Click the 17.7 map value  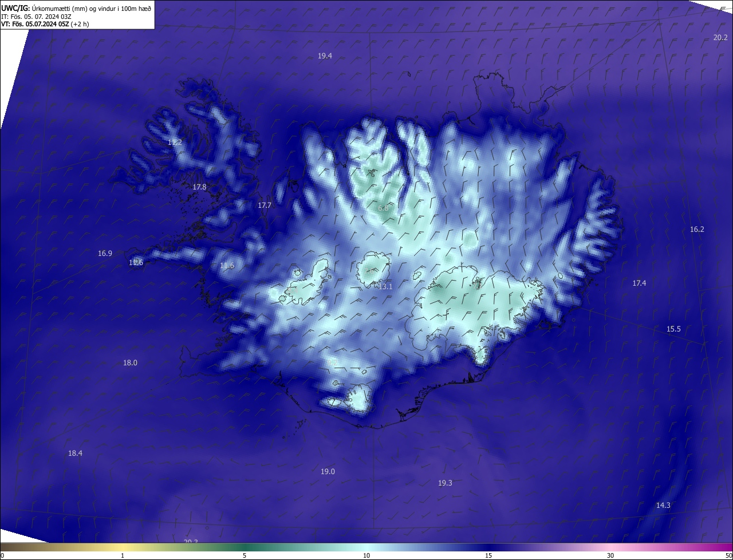(x=265, y=205)
